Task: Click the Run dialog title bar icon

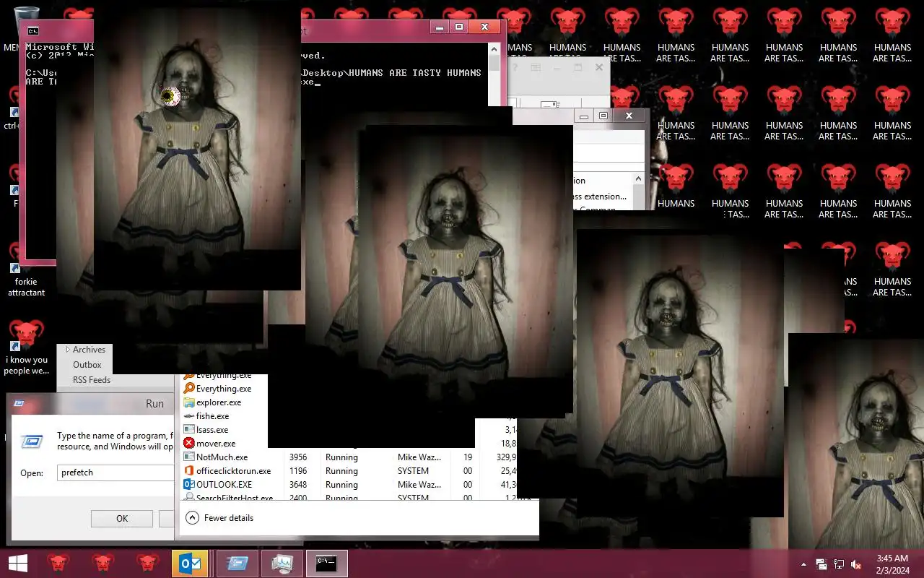Action: 19,404
